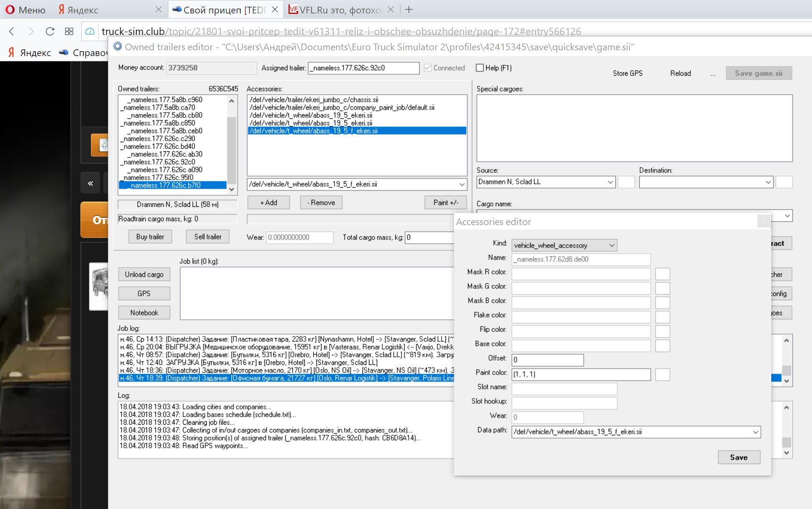Open the Opera speed dial grid icon
812x509 pixels.
pyautogui.click(x=69, y=32)
